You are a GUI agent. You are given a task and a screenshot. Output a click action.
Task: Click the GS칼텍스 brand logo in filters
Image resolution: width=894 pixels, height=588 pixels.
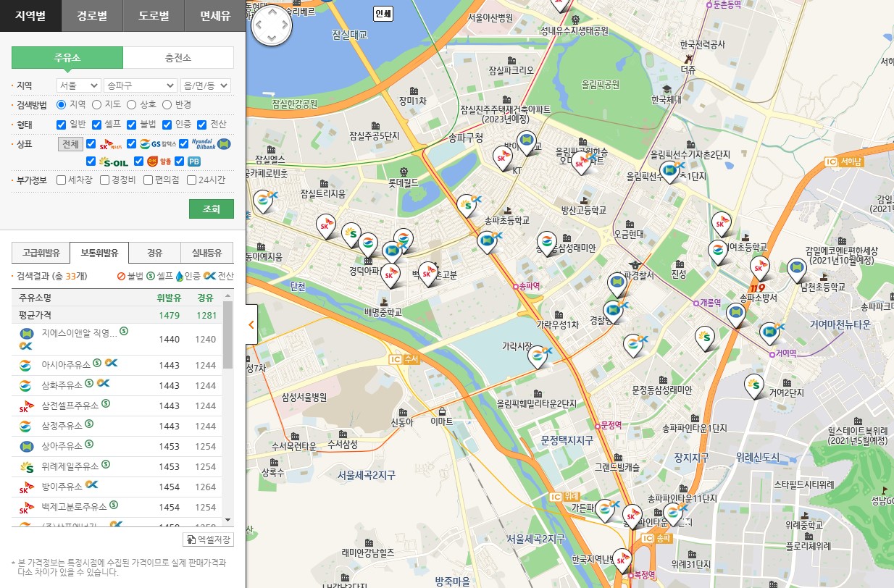(x=159, y=144)
